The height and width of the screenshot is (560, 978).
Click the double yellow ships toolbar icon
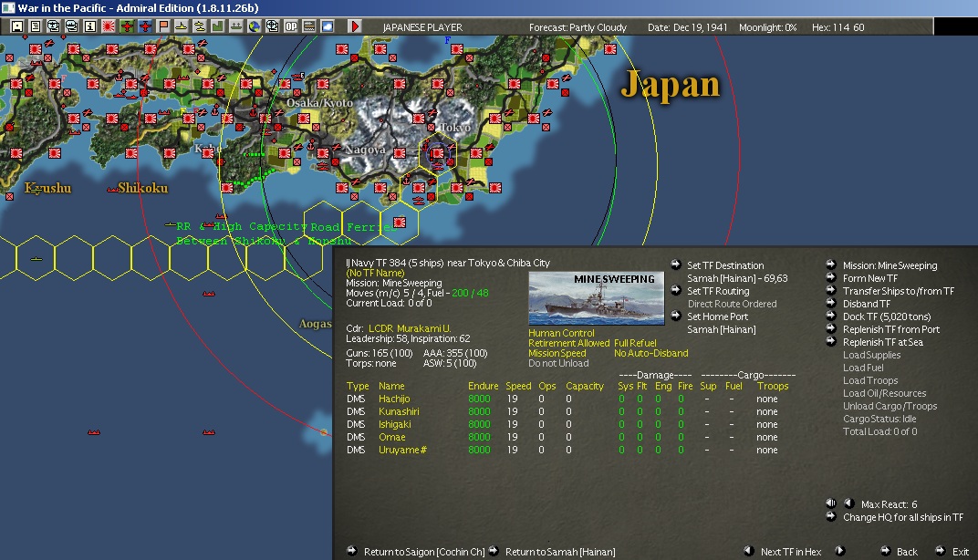click(x=200, y=26)
